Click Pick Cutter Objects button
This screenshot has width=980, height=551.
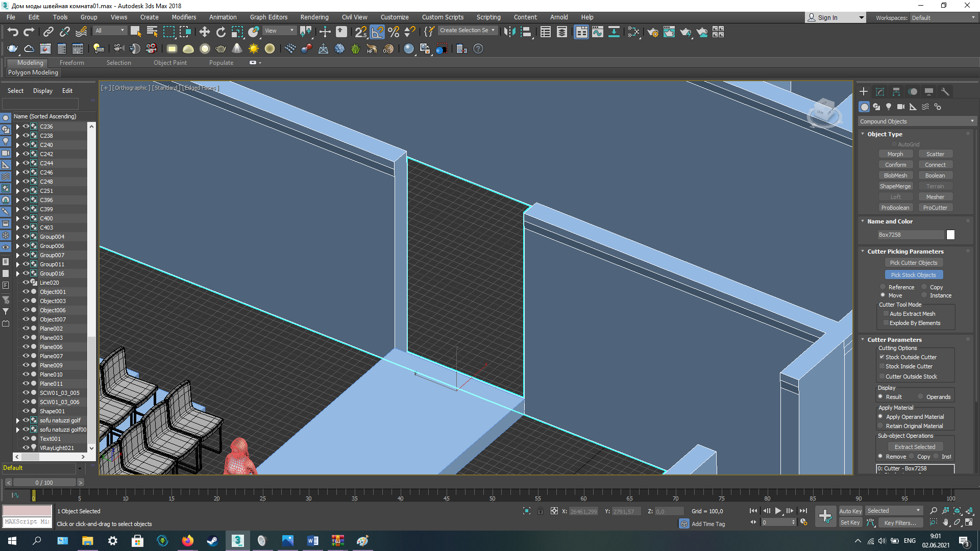click(914, 263)
